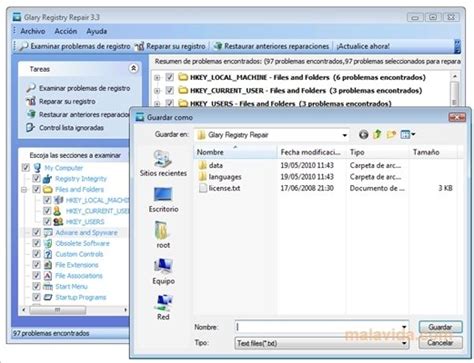Screen dimensions: 474x363
Task: Click the Control lista ignoradas icon in Tareas
Action: point(30,128)
